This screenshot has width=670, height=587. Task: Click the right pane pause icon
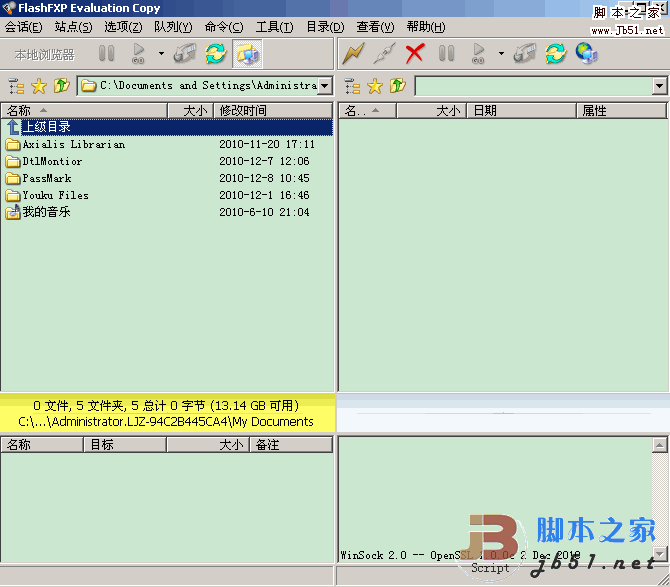pyautogui.click(x=447, y=54)
